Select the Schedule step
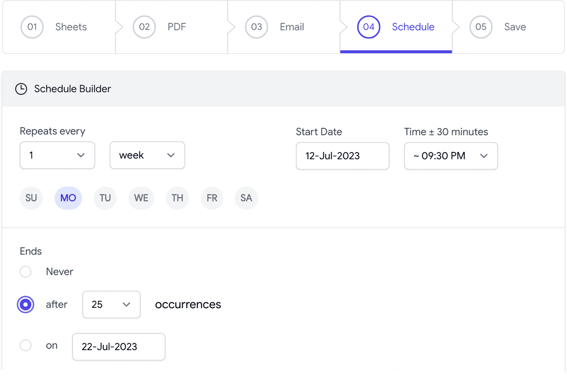Image resolution: width=567 pixels, height=392 pixels. click(396, 27)
